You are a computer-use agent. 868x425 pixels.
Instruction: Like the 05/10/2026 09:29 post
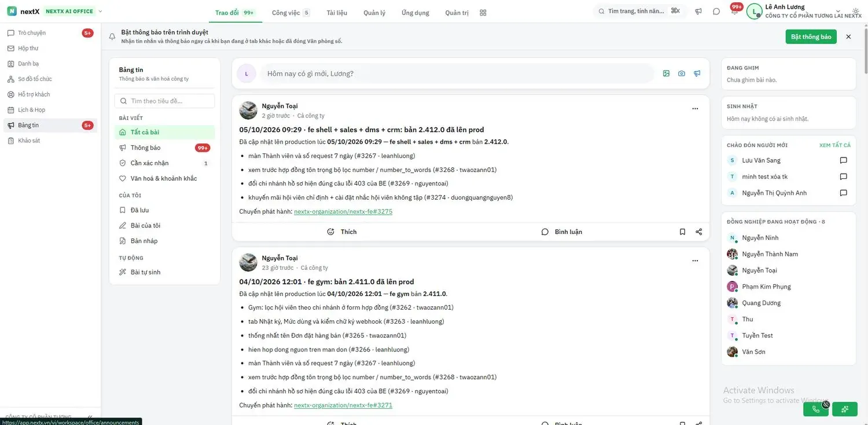coord(342,232)
